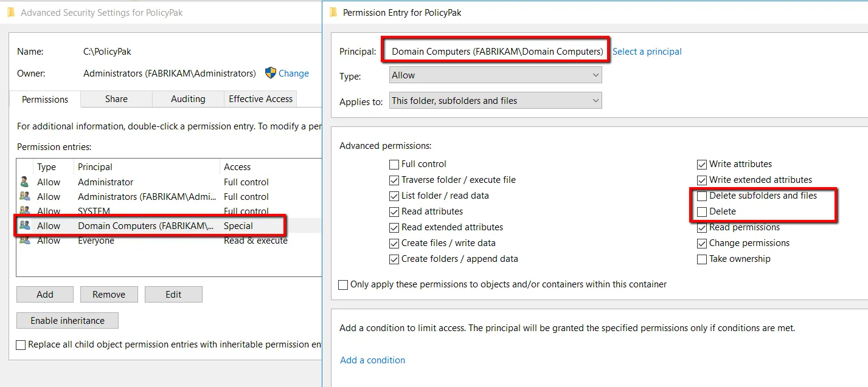Check Delete subfolders and files

click(x=702, y=196)
